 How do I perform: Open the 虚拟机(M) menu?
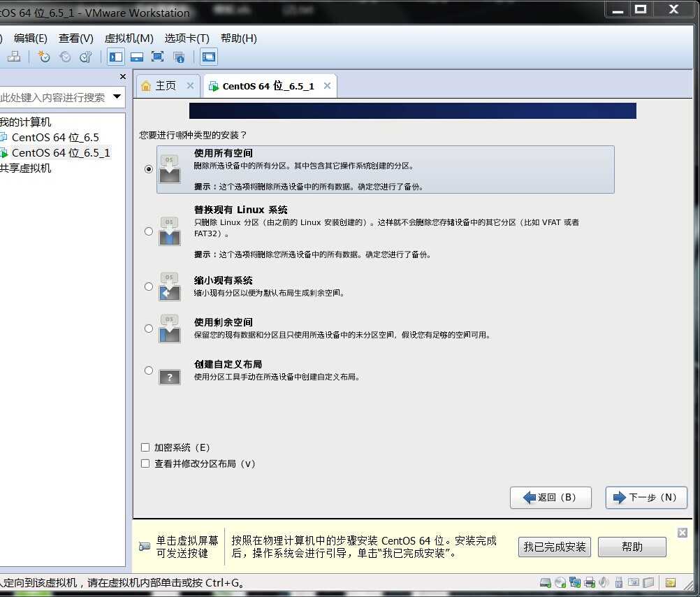coord(129,38)
